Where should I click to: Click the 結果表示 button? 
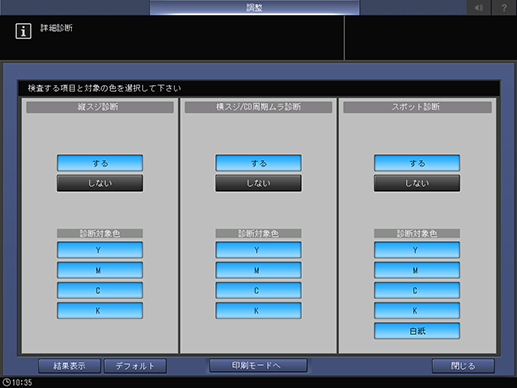(x=69, y=366)
